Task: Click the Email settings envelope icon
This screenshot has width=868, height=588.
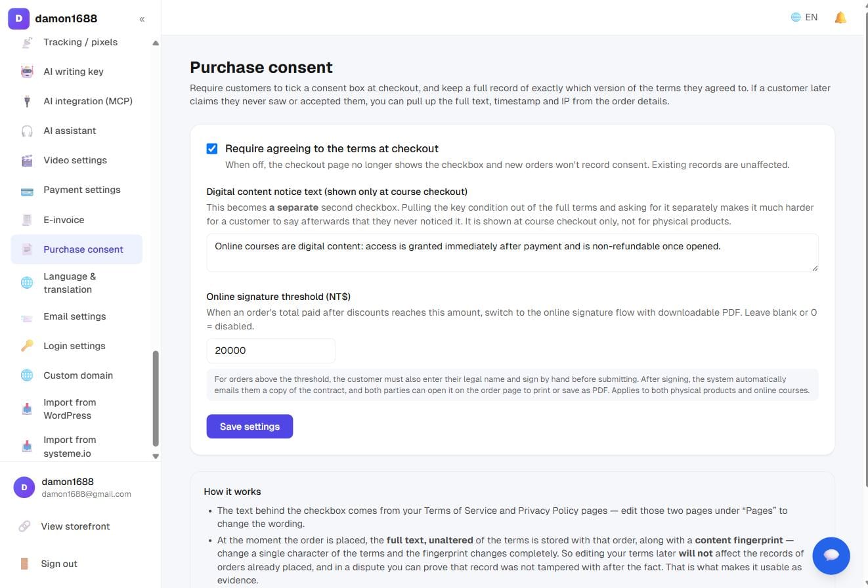Action: [27, 317]
